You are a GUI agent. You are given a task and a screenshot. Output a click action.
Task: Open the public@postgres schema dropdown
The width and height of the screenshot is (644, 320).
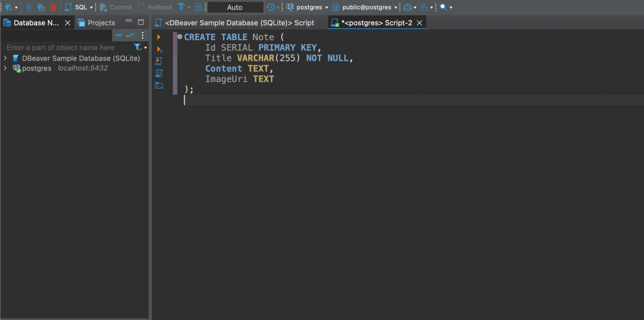pos(365,8)
